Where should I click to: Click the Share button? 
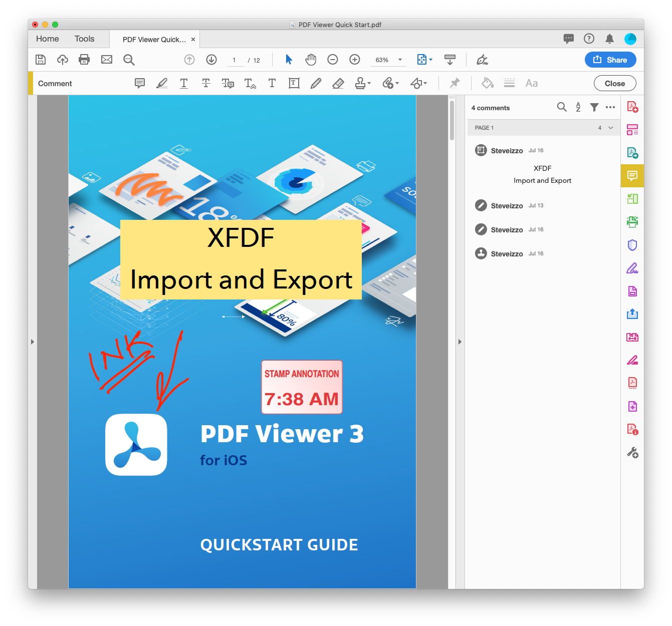[x=610, y=60]
